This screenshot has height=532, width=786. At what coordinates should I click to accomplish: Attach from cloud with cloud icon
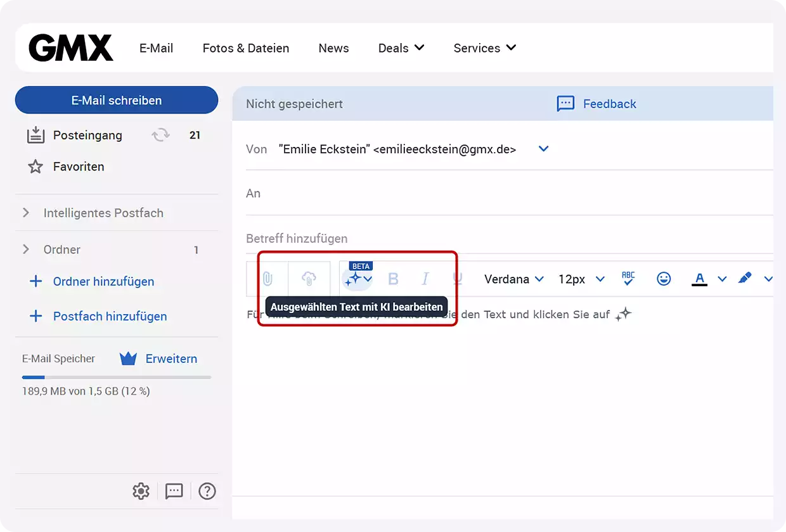click(x=309, y=279)
